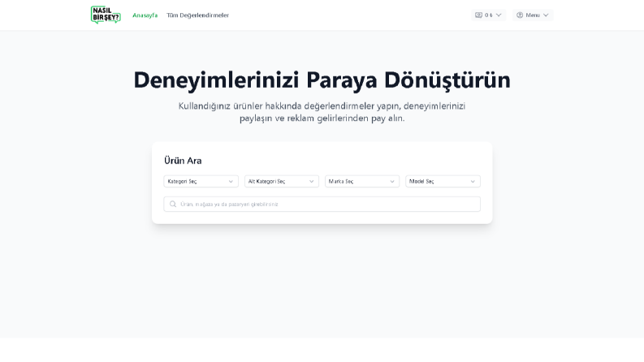The image size is (644, 362).
Task: Click the Deneyimlerinizi Paraya Dönüştürün headline
Action: [x=322, y=80]
